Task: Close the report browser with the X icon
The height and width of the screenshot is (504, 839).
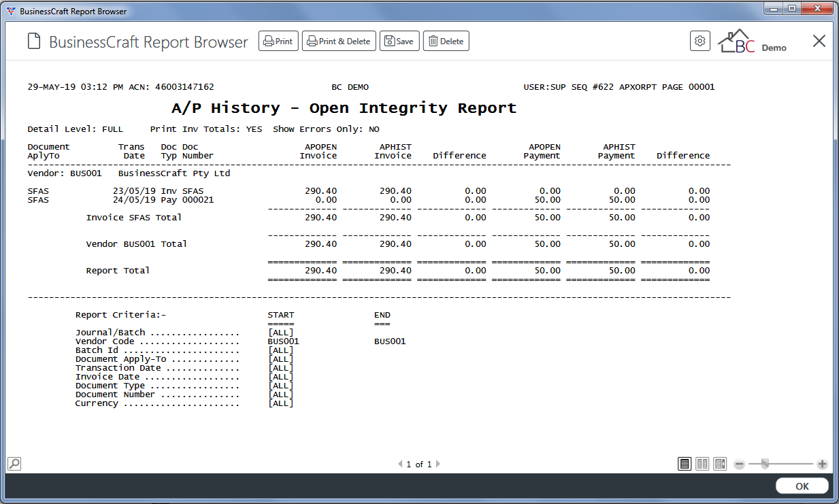Action: tap(819, 41)
